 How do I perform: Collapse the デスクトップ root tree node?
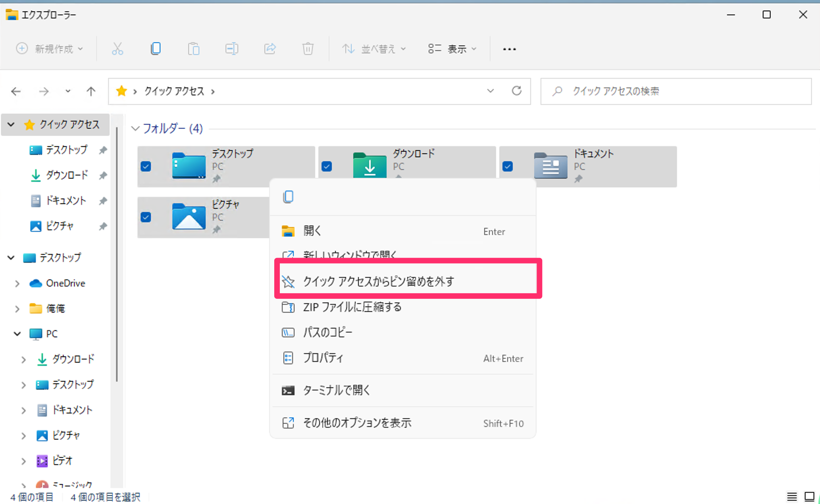[x=11, y=258]
